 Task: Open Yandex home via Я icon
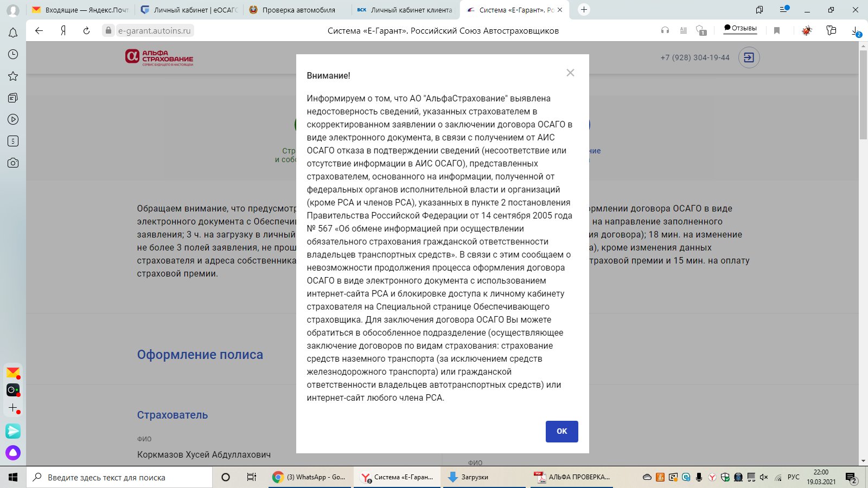coord(63,31)
